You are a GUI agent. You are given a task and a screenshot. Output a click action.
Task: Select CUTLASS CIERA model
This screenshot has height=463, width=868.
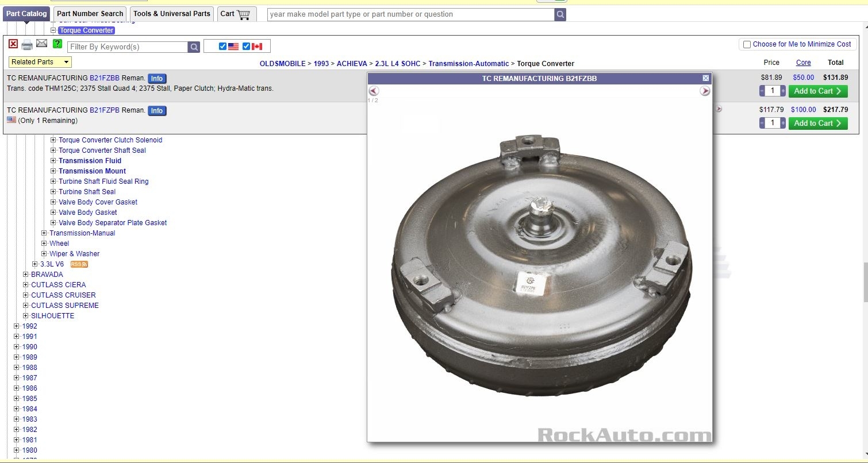(x=59, y=285)
